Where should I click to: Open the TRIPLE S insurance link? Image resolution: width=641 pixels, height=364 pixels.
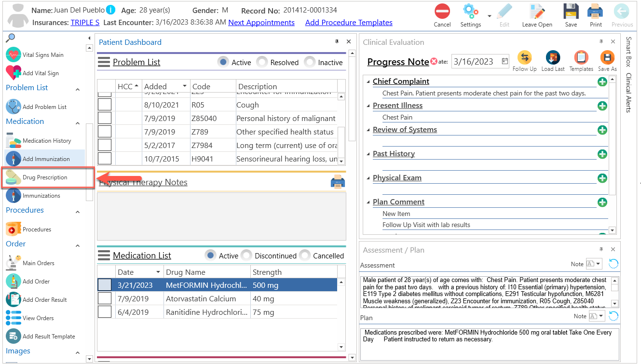pyautogui.click(x=85, y=22)
